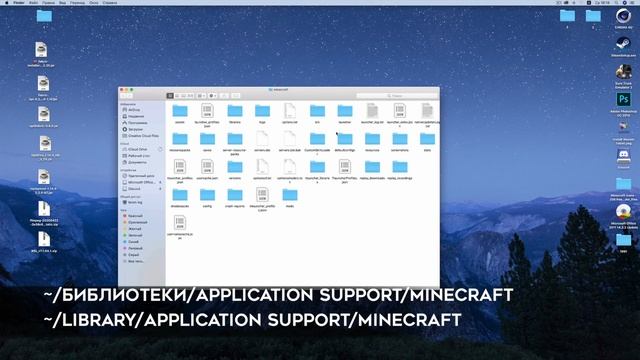Open the screenshots folder
The width and height of the screenshot is (640, 360).
coord(400,139)
